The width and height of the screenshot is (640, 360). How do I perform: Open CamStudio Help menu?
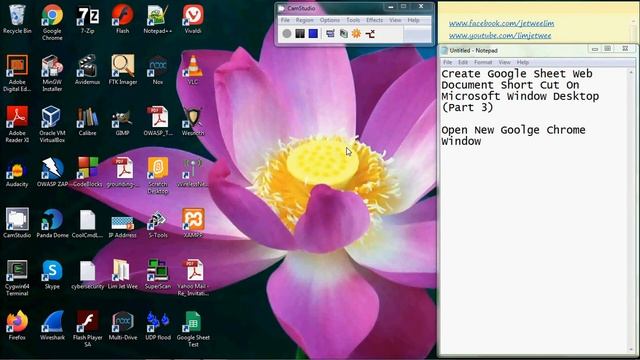click(413, 20)
